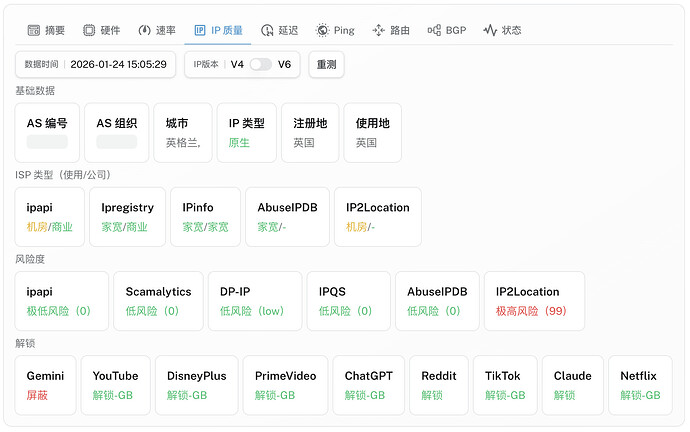Click the V6 label
690x432 pixels.
[x=284, y=65]
